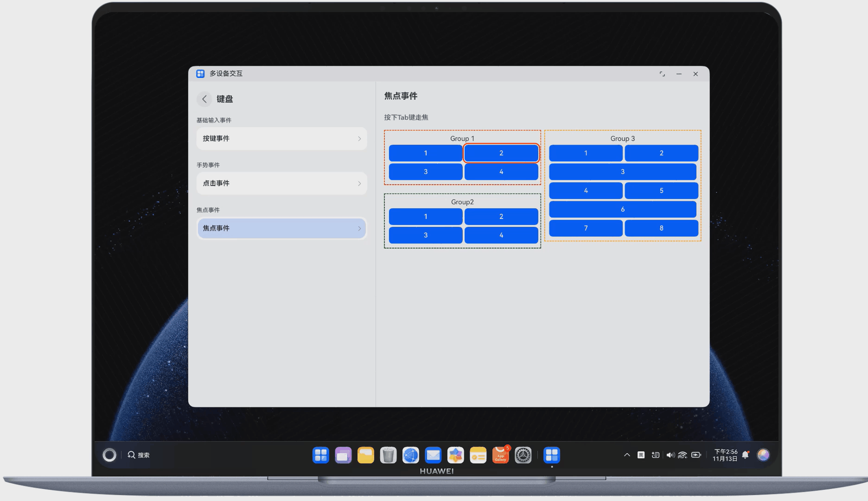
Task: Launch the browser globe icon in the dock
Action: [x=410, y=455]
